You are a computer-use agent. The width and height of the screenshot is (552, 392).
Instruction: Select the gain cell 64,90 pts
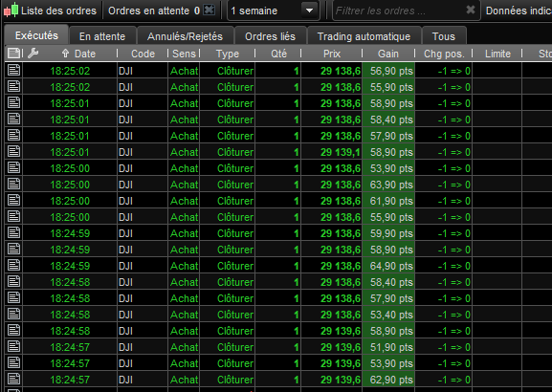(x=388, y=266)
